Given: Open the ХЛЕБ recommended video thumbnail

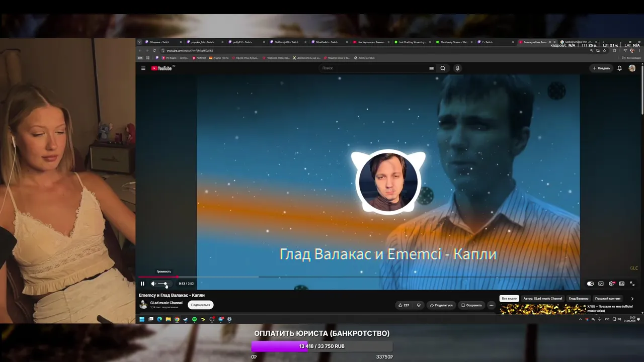Looking at the screenshot, I should click(543, 309).
